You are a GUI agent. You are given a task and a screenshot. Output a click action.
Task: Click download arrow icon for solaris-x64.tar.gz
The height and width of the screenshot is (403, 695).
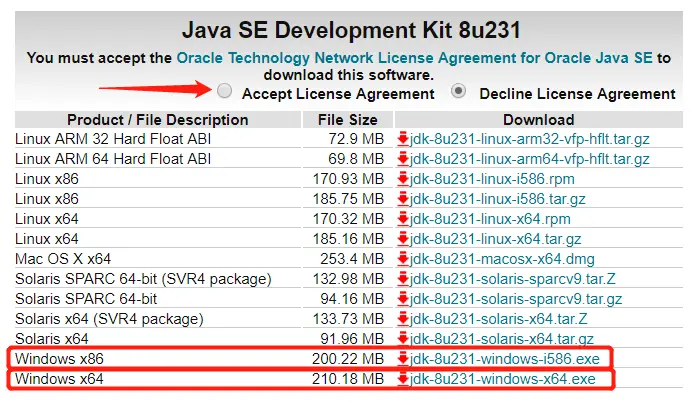(x=403, y=338)
